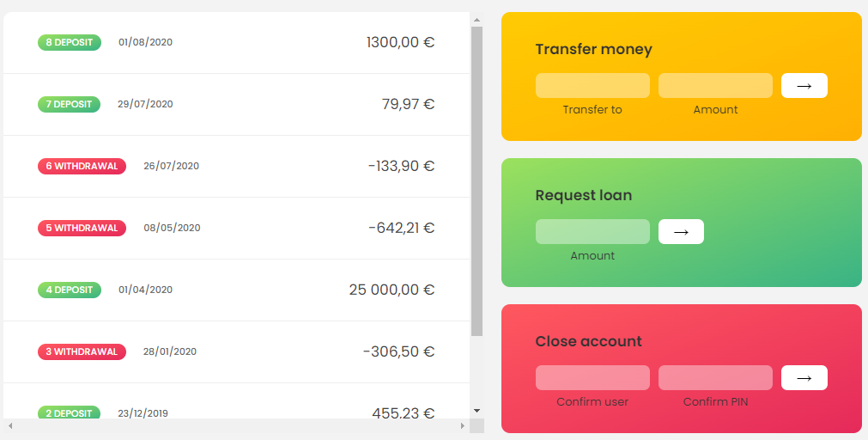Image resolution: width=868 pixels, height=440 pixels.
Task: Click the horizontal scrollbar right arrow
Action: (463, 426)
